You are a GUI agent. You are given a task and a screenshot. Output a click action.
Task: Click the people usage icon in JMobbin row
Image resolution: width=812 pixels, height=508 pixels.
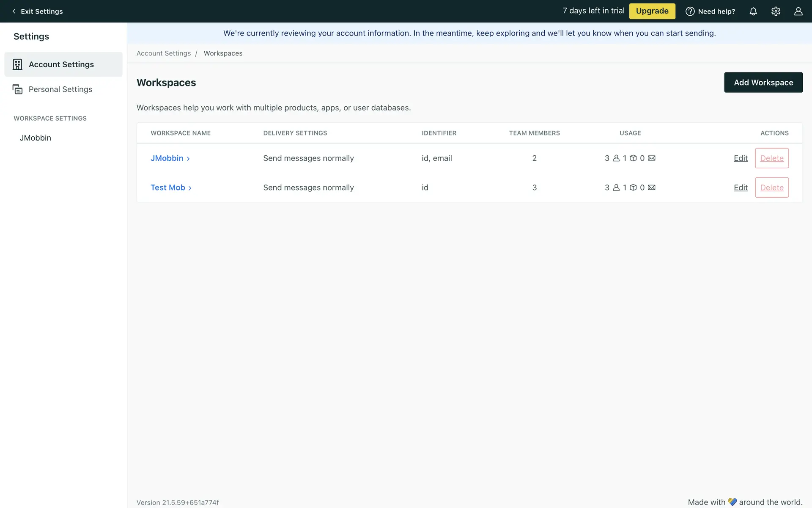pos(616,158)
